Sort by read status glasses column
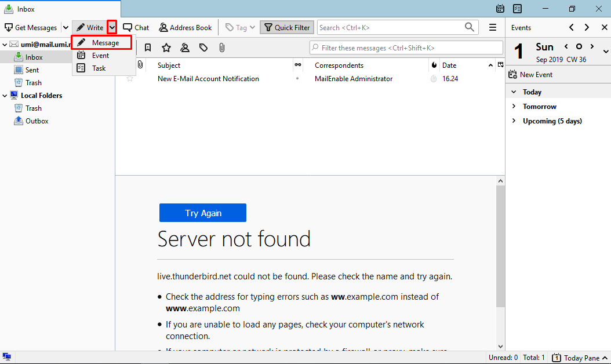This screenshot has height=364, width=611. pyautogui.click(x=298, y=65)
